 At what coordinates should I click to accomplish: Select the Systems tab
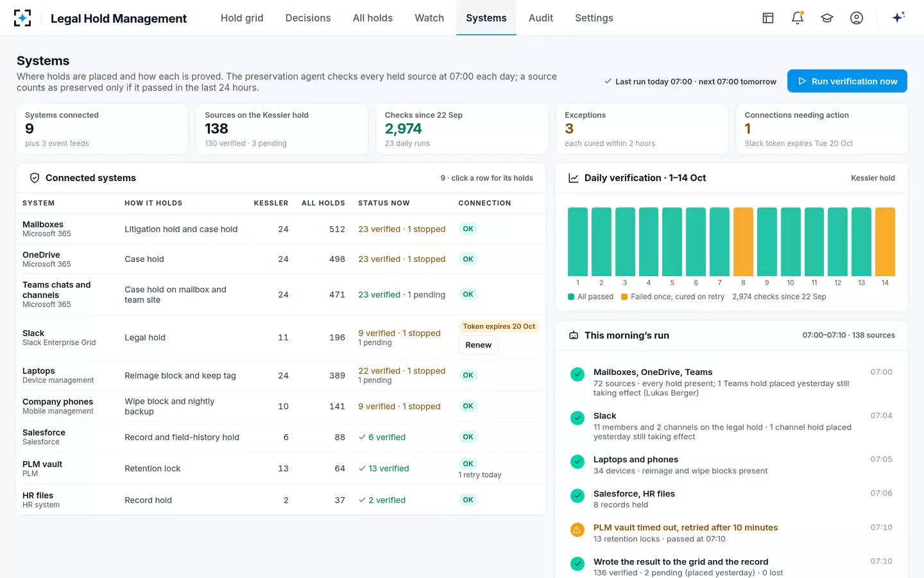click(486, 18)
